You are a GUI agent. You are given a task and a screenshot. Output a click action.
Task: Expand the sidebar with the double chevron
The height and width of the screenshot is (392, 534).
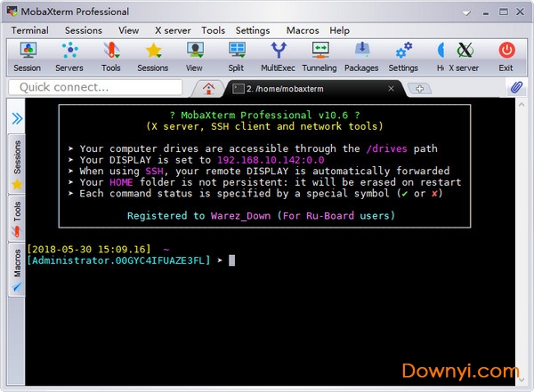17,118
